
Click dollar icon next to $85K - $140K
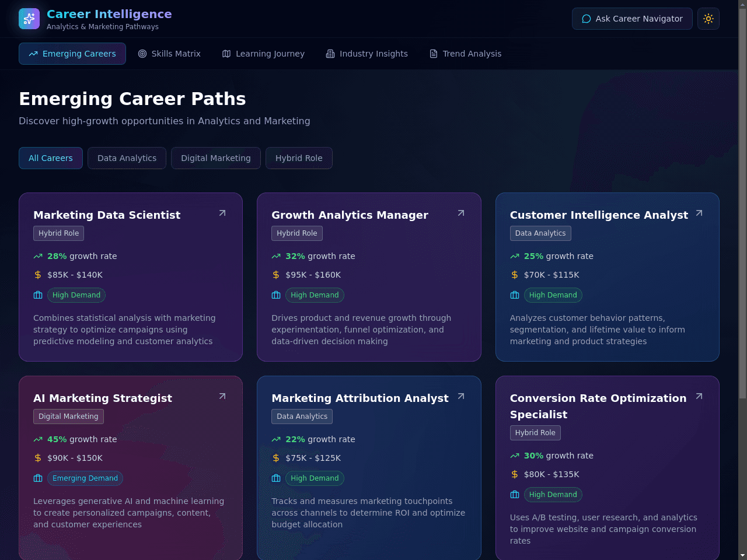coord(38,275)
